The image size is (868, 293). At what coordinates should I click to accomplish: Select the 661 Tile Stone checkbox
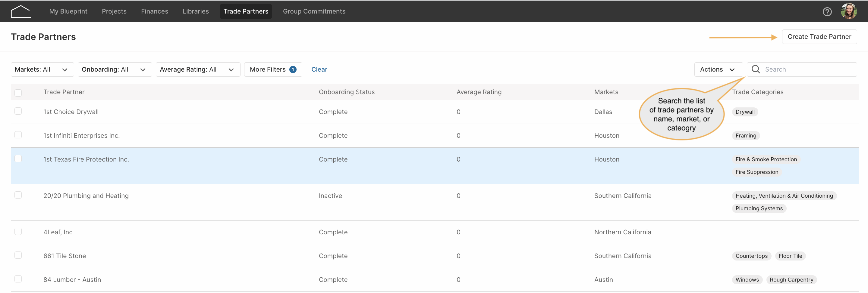[x=18, y=255]
